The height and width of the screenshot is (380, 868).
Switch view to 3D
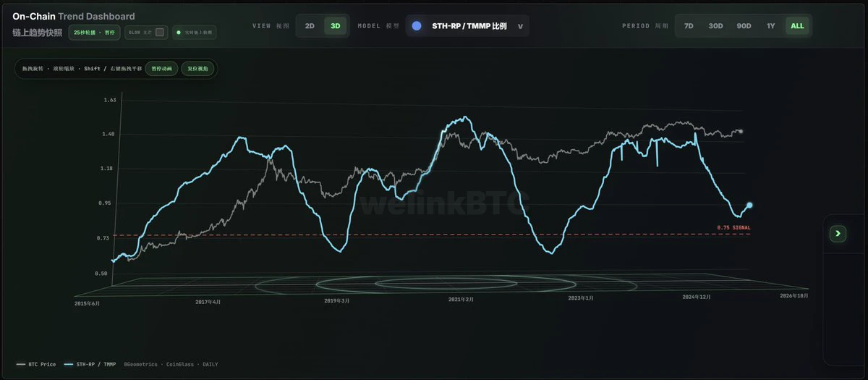[336, 26]
